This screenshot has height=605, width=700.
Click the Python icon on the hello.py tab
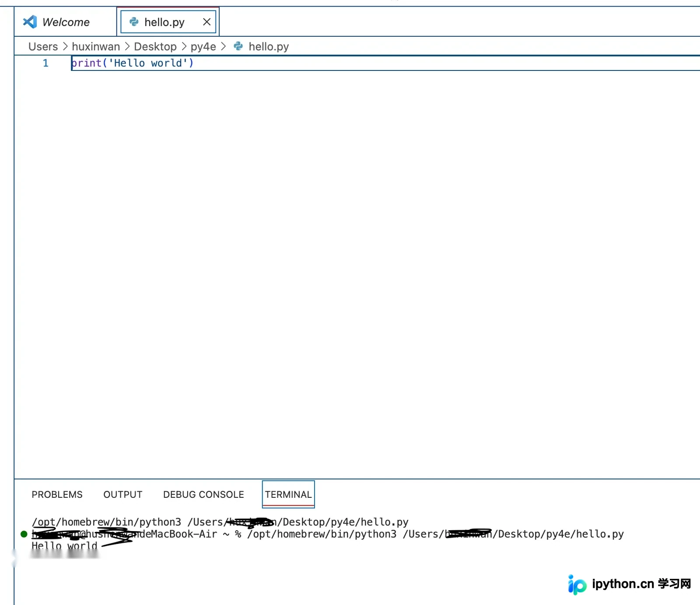(134, 22)
